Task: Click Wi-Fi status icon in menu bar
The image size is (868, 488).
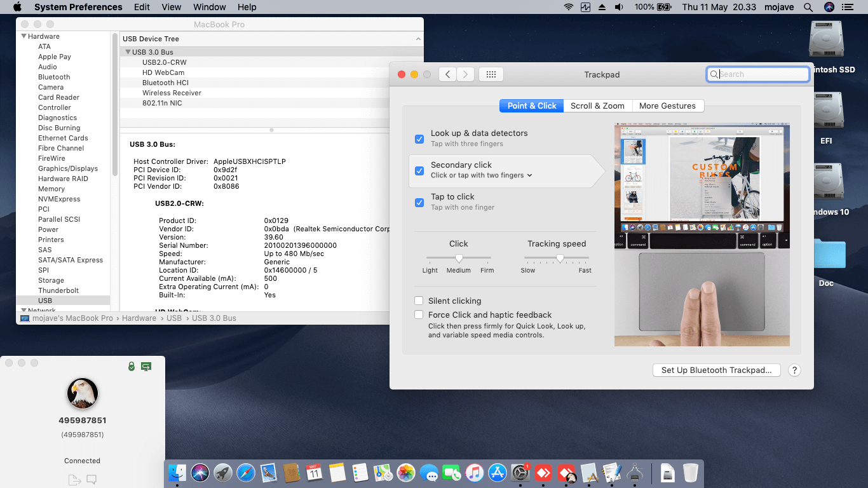Action: (x=568, y=7)
